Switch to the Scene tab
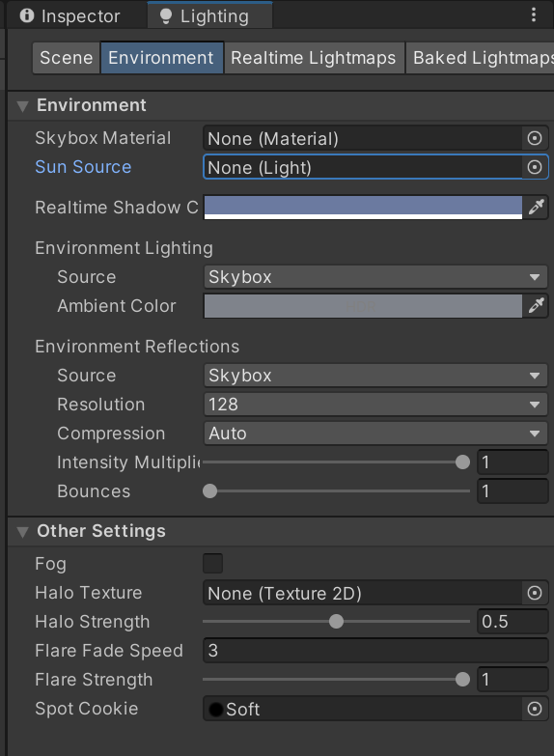Screen dimensions: 554x756 66,58
